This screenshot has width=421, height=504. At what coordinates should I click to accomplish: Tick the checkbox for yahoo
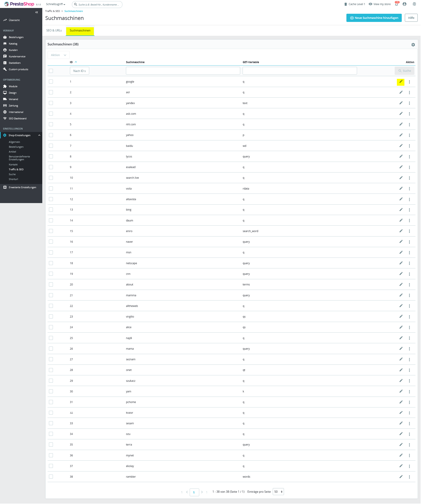[x=51, y=135]
